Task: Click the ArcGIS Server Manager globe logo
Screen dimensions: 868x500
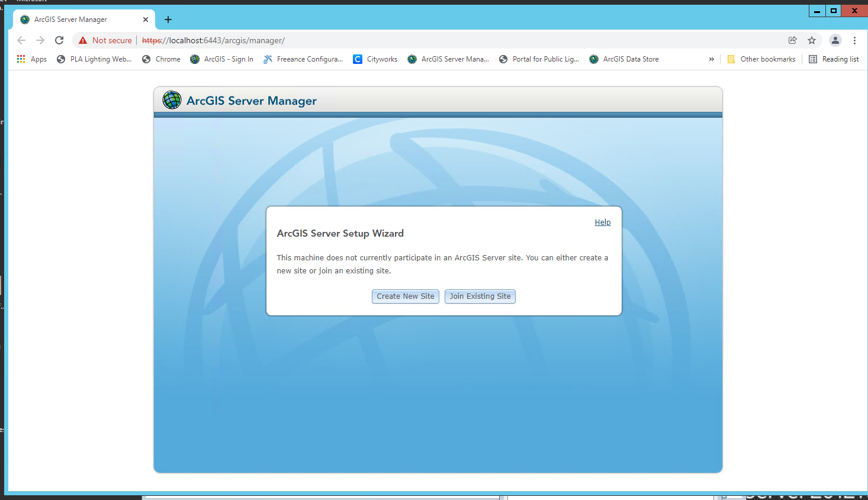Action: pos(172,99)
